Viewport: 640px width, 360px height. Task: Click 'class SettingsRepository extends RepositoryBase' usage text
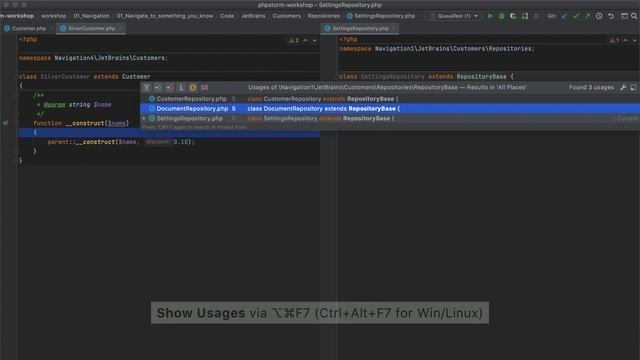pos(321,118)
